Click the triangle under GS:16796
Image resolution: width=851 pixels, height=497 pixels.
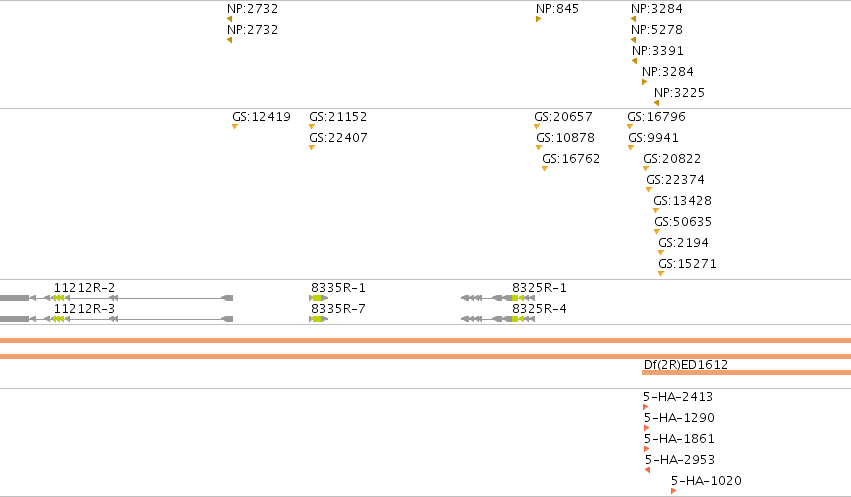click(x=630, y=126)
